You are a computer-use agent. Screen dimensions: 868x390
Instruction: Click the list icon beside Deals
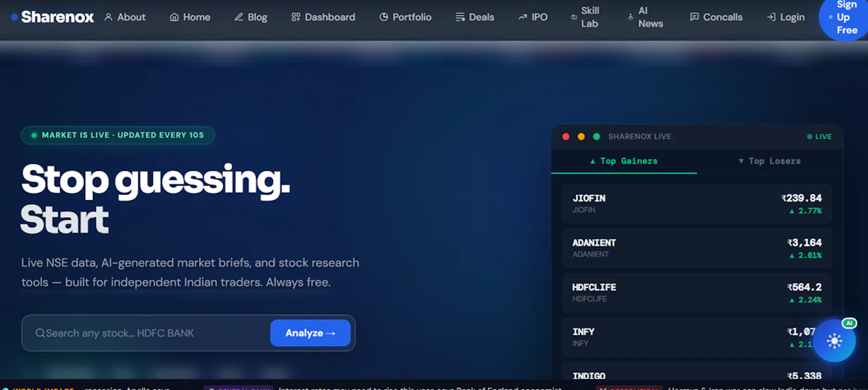point(460,17)
